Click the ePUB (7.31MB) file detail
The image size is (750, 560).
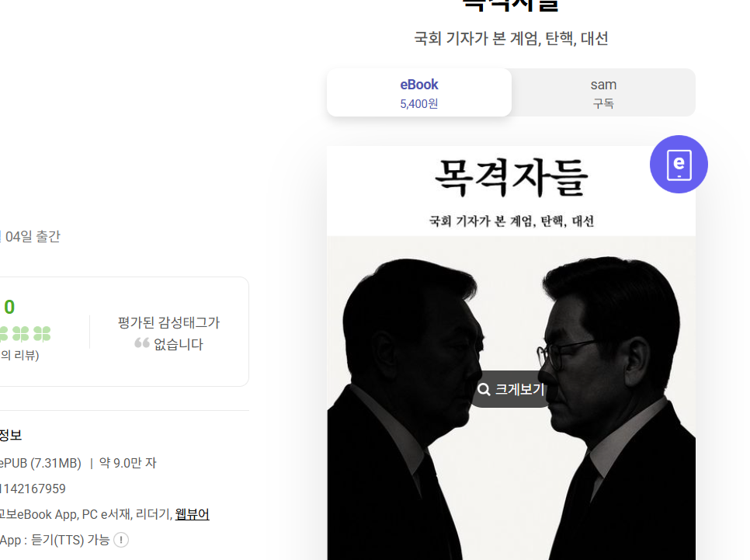coord(40,462)
